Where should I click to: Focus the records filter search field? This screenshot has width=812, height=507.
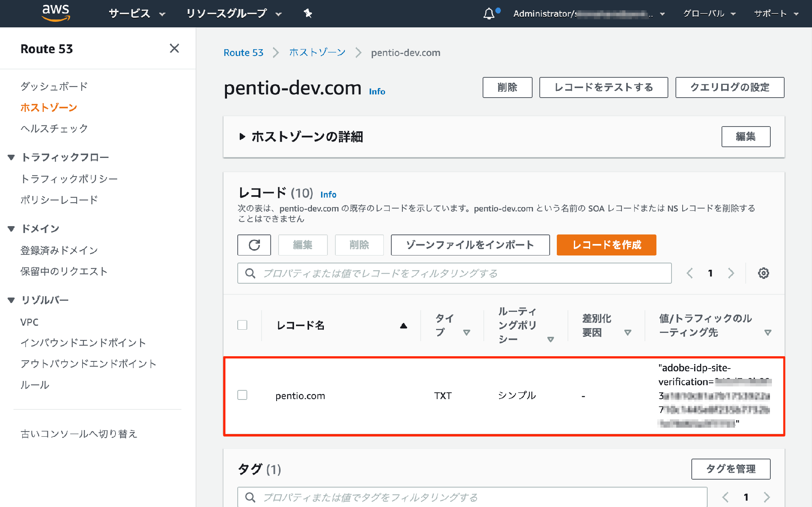454,273
